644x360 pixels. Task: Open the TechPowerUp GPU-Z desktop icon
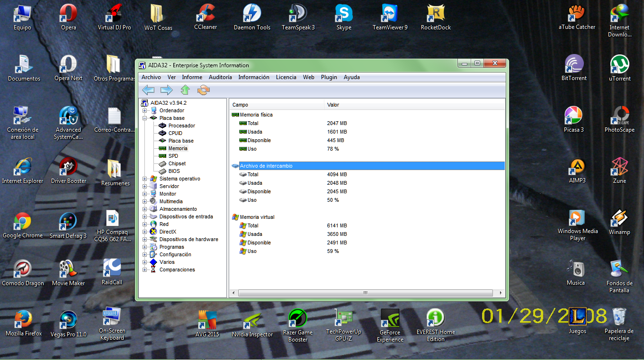tap(343, 318)
